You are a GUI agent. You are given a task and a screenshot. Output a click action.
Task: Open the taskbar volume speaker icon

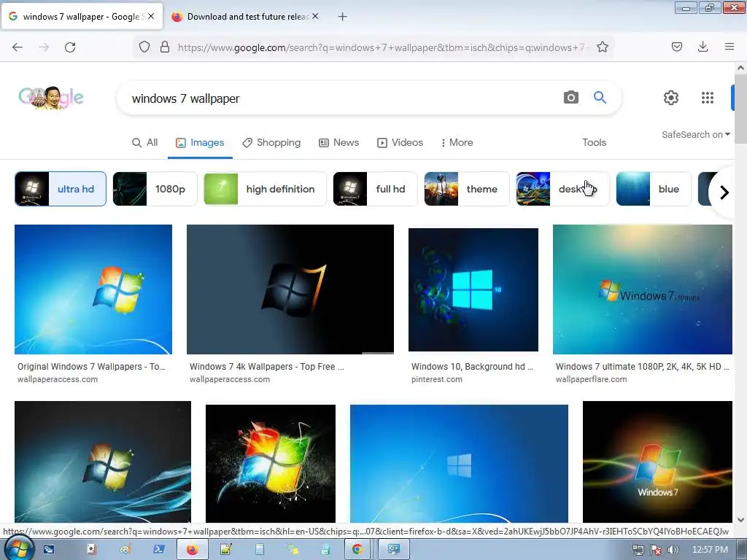[673, 550]
